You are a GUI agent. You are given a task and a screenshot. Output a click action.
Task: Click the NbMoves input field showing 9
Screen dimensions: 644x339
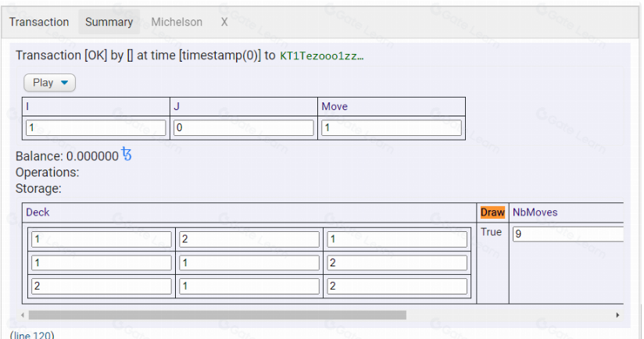(567, 234)
